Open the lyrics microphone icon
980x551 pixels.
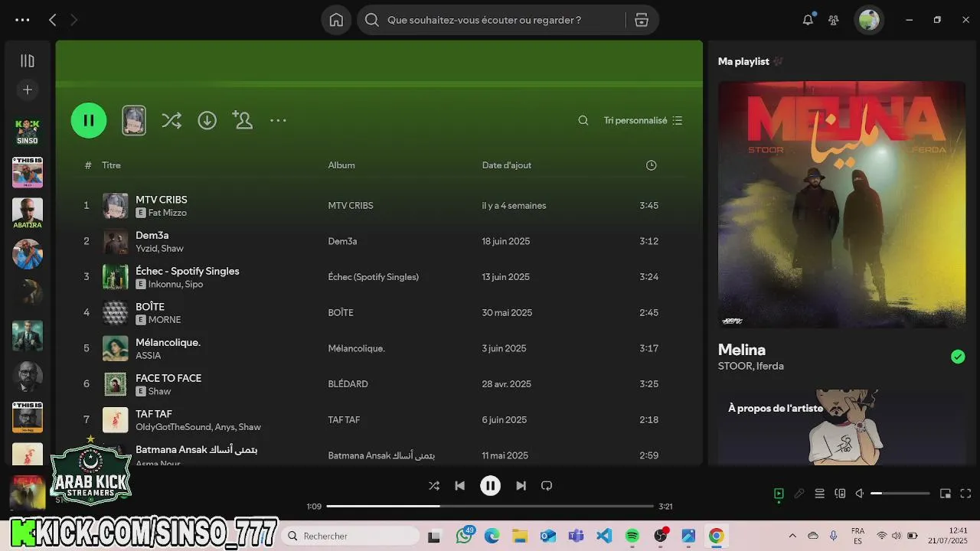point(799,494)
